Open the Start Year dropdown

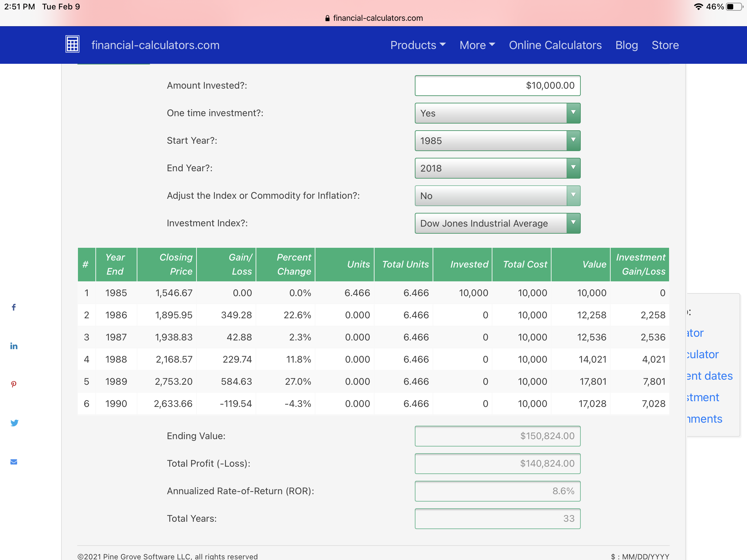tap(497, 141)
